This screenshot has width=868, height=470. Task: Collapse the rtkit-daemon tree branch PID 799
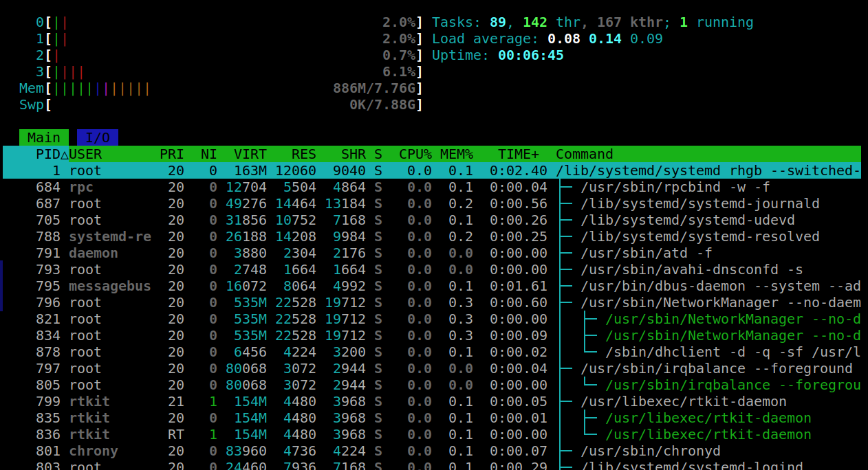pyautogui.click(x=567, y=401)
